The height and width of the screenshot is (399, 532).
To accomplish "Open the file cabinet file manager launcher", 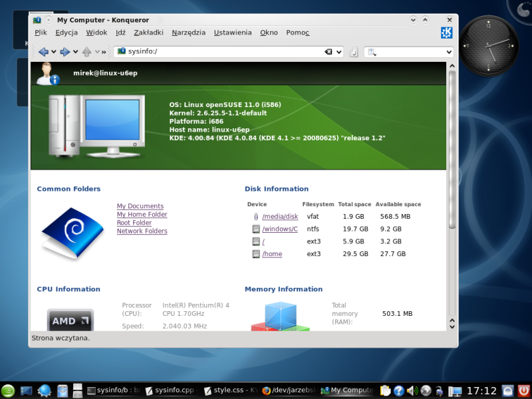I will (x=63, y=390).
